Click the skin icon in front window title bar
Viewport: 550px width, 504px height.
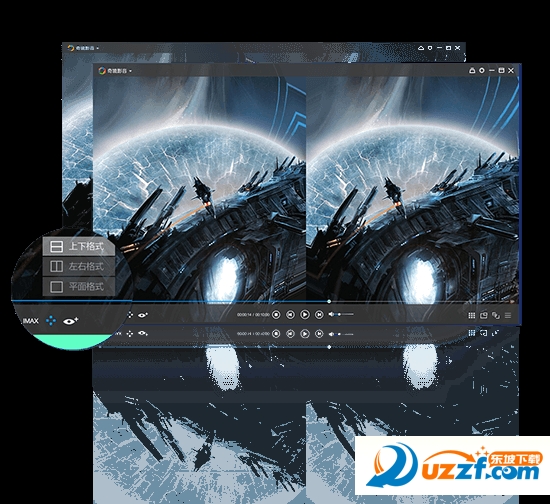(482, 70)
